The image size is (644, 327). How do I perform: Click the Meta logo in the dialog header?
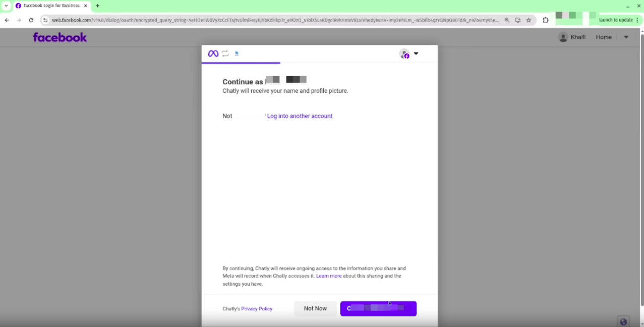tap(213, 53)
